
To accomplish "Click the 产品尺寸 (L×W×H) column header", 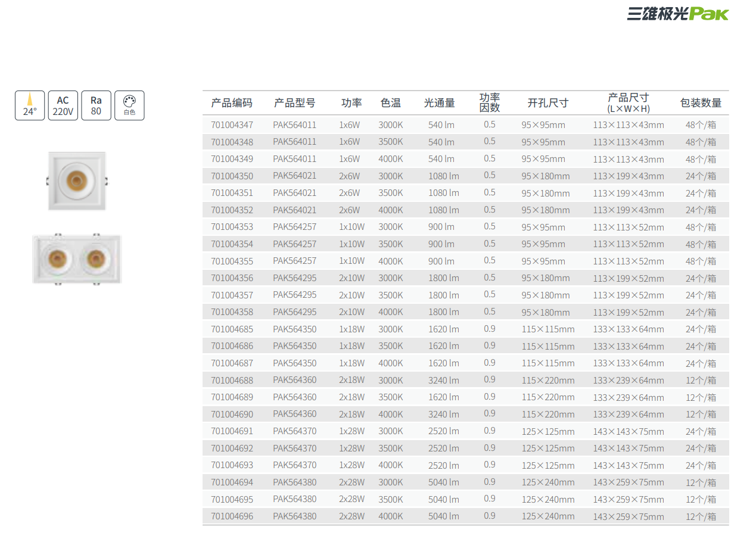I will [628, 102].
